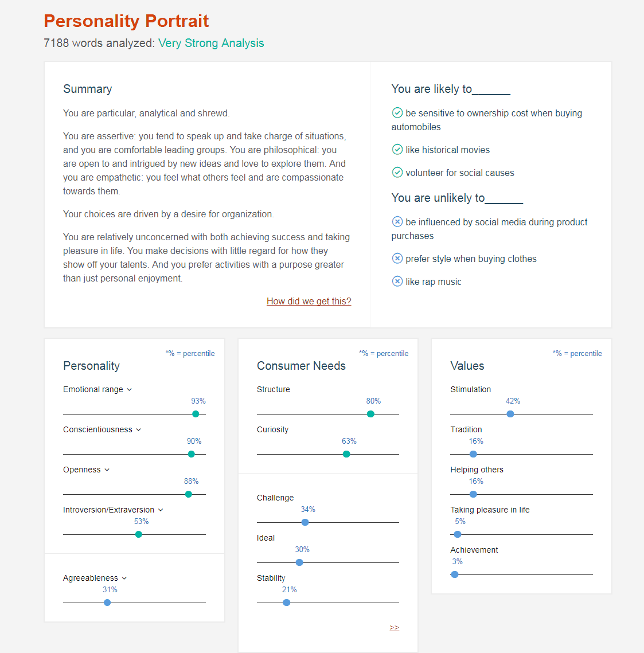Expand the Agreeableness trait details

[124, 578]
